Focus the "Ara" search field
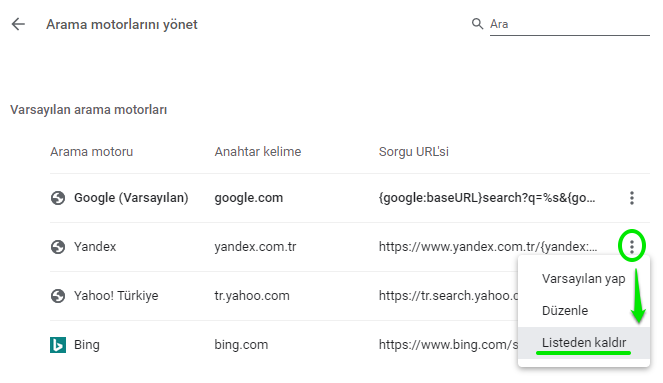The width and height of the screenshot is (663, 383). tap(570, 24)
